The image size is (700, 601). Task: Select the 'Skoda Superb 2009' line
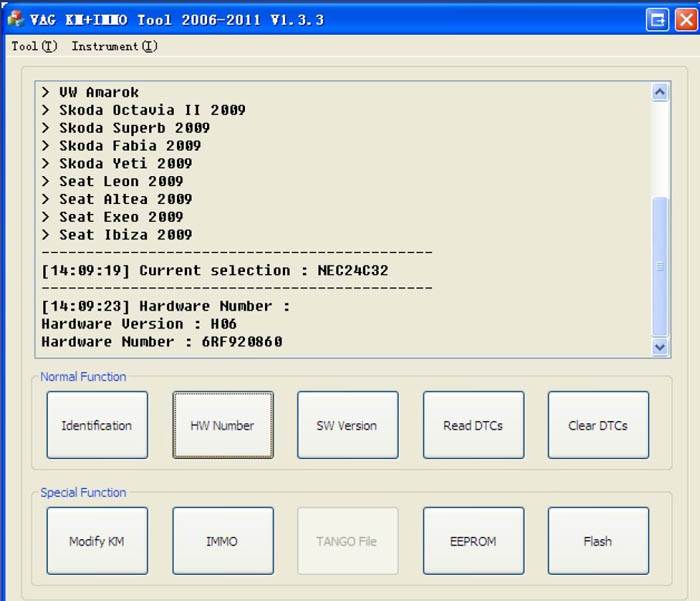(x=125, y=128)
